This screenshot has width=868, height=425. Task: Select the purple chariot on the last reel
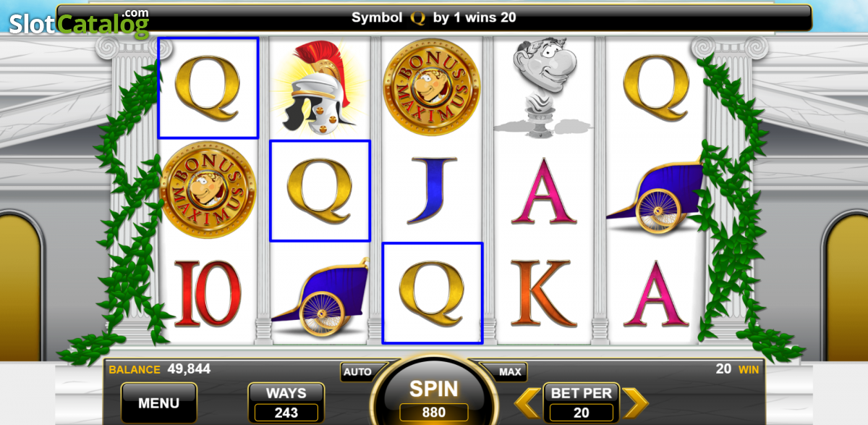[x=655, y=197]
